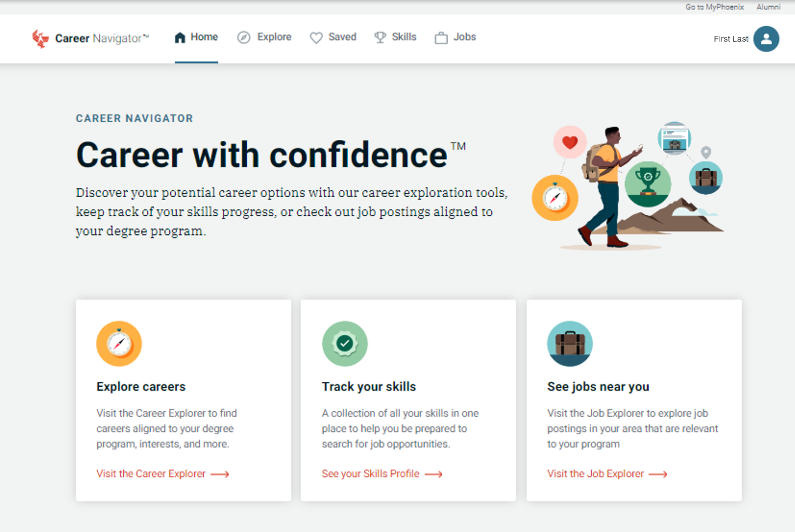
Task: Click the orange compass bubble in hero illustration
Action: coord(555,198)
